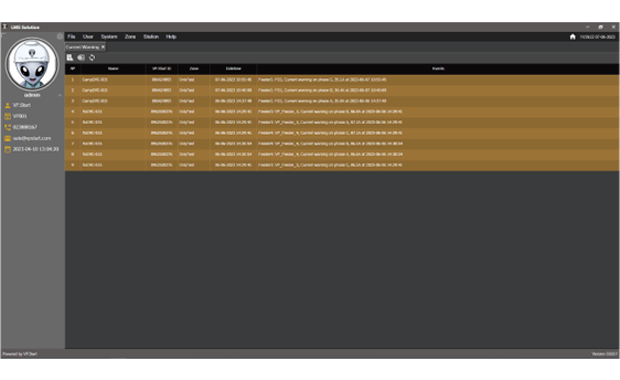Click the datetime 07-06-2023 10:55:45 cell

click(x=233, y=80)
